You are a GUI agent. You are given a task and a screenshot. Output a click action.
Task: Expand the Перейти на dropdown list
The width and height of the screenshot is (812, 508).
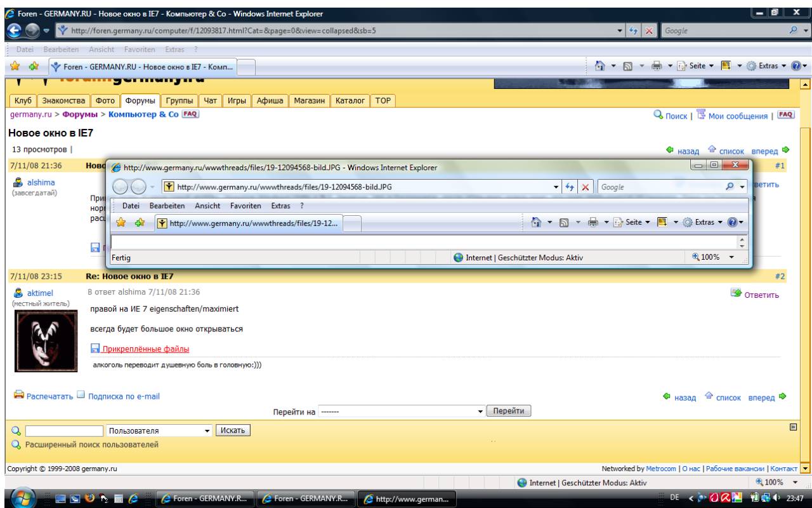(480, 411)
